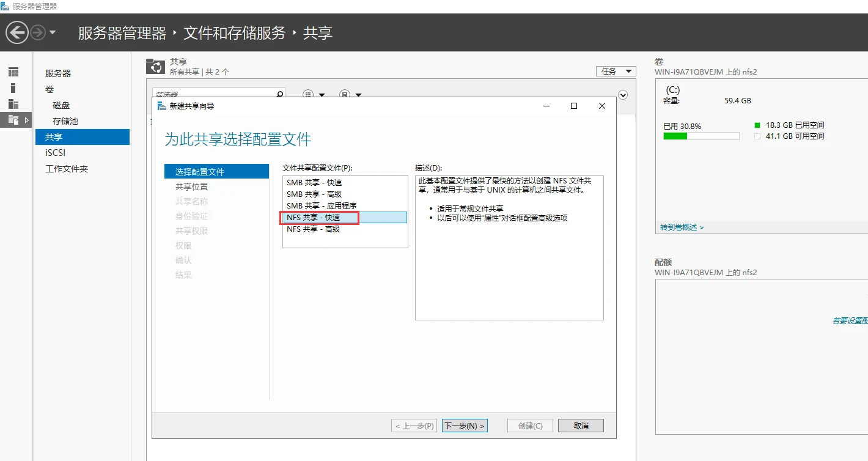Click the disk usage progress bar

(701, 136)
